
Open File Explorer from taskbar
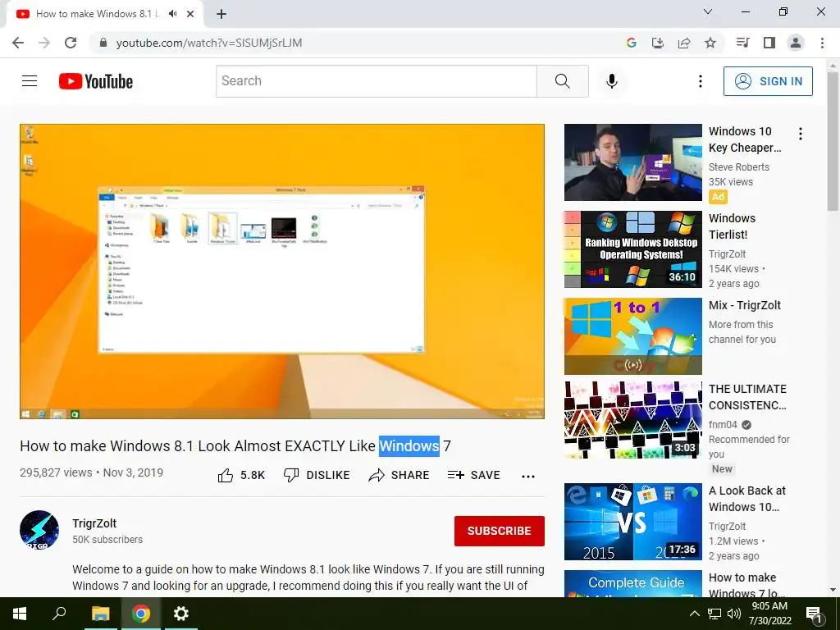[x=100, y=614]
